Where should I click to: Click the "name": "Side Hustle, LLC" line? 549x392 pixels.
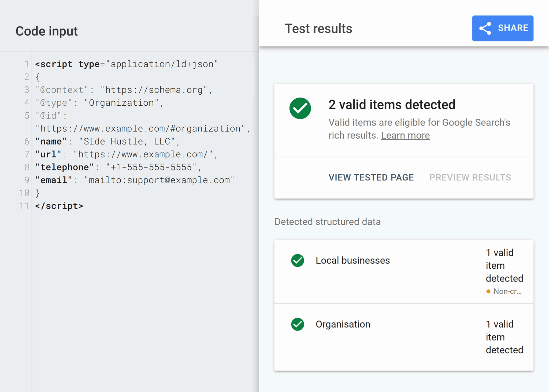click(x=107, y=141)
